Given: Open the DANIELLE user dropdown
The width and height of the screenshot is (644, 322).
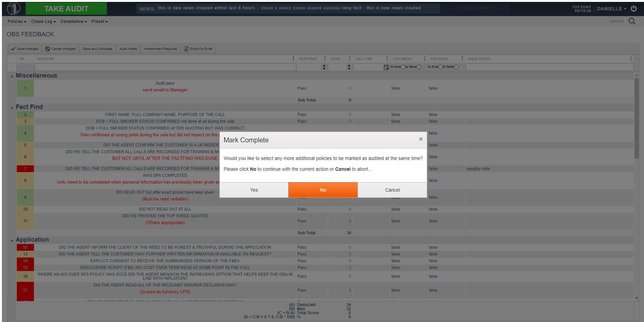Looking at the screenshot, I should pyautogui.click(x=611, y=9).
